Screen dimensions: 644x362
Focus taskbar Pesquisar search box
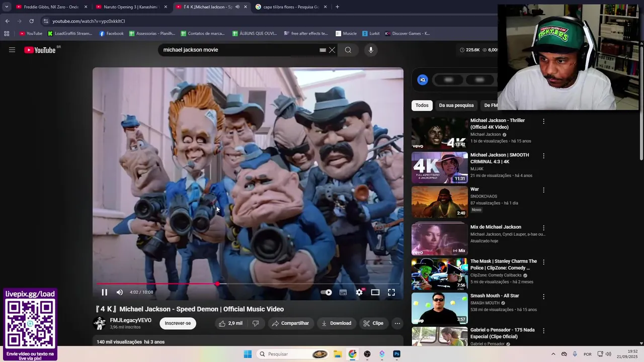pos(293,354)
